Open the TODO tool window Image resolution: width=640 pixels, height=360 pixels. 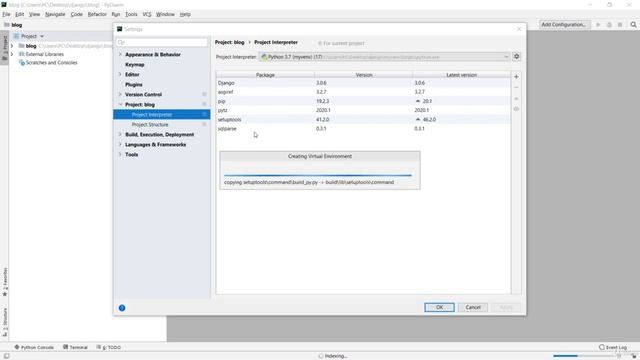(x=109, y=347)
